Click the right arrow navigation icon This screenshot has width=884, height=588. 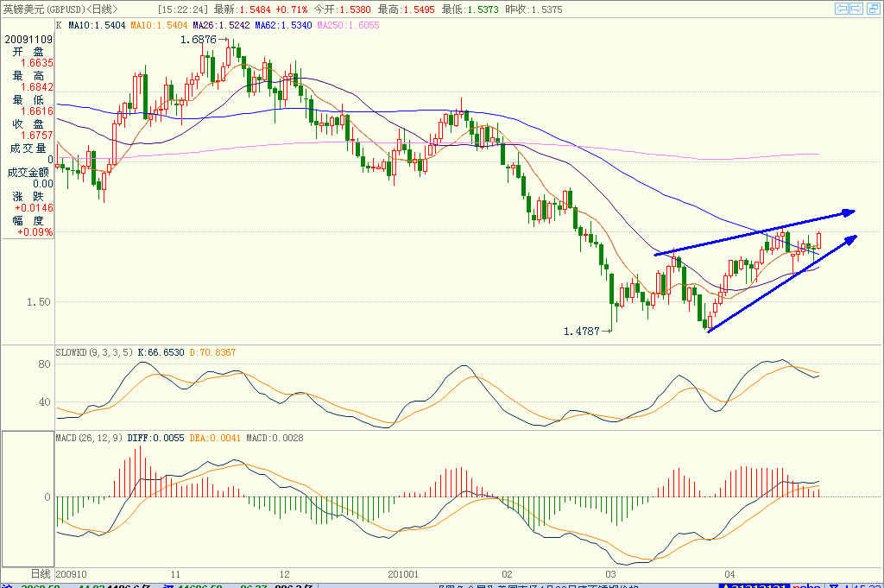click(856, 9)
